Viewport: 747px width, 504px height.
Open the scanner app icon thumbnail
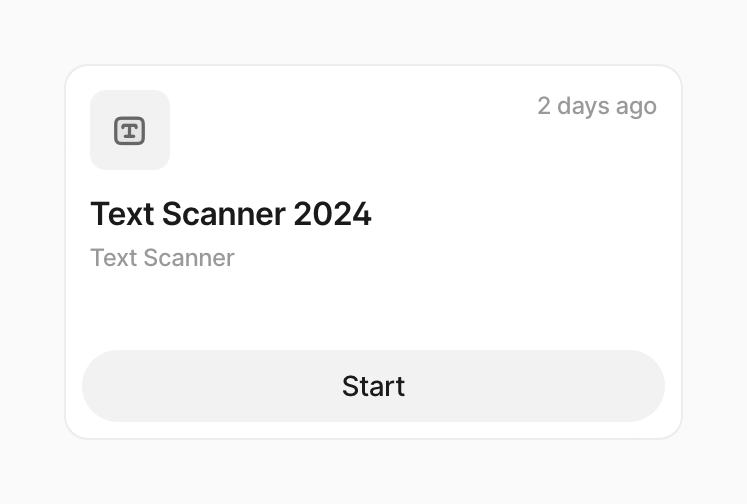click(130, 130)
